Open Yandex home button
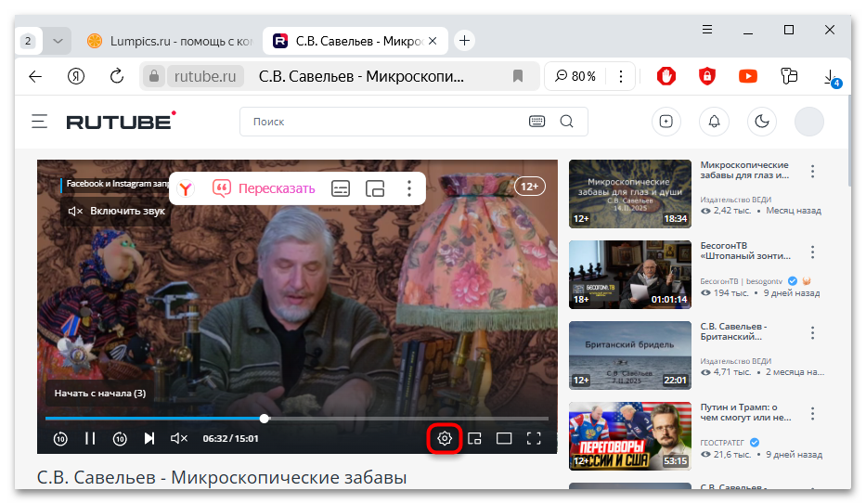This screenshot has width=866, height=504. (76, 76)
